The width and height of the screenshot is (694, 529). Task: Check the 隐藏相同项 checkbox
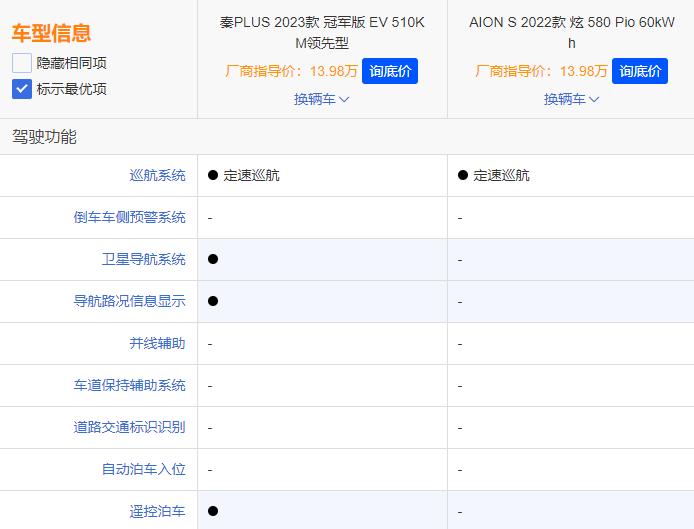click(x=22, y=63)
